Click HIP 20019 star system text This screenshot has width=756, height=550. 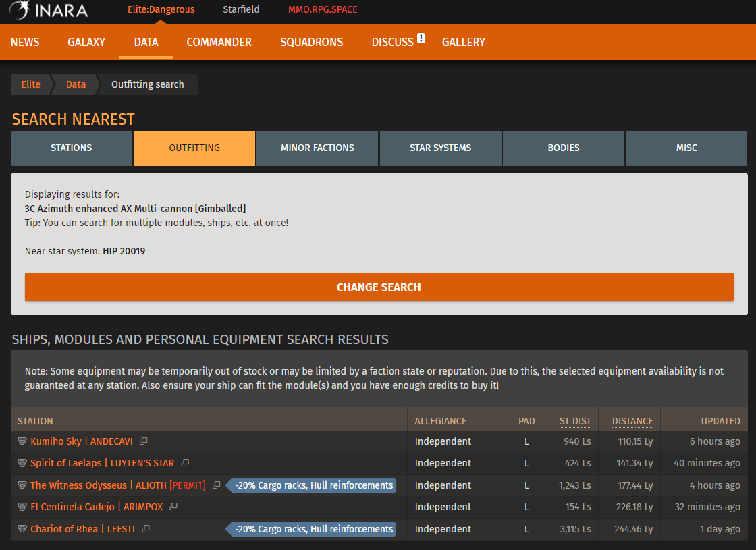[x=124, y=251]
